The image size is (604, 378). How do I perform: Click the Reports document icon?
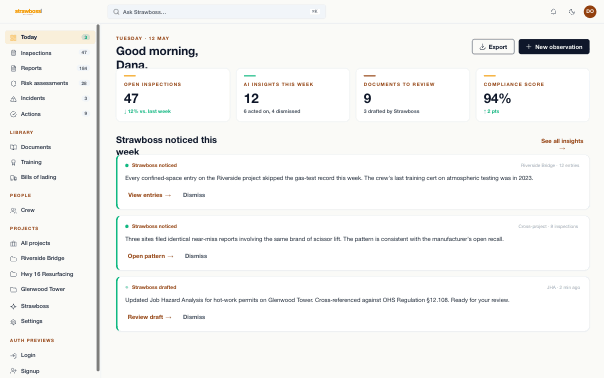click(13, 68)
